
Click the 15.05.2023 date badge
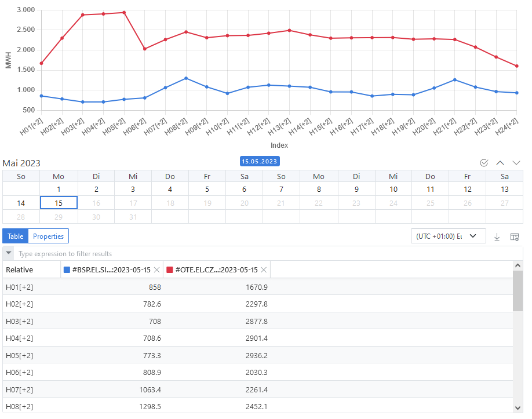coord(260,161)
